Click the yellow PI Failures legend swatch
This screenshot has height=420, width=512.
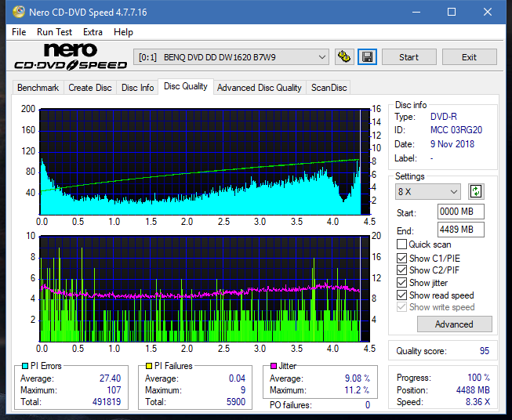[x=149, y=366]
